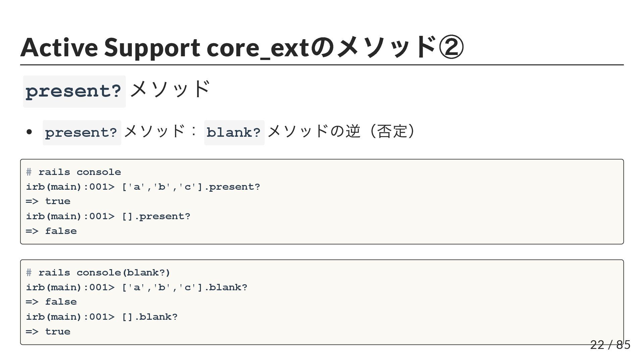
Task: Select the inline 'blank?' code in the bullet
Action: click(x=234, y=132)
